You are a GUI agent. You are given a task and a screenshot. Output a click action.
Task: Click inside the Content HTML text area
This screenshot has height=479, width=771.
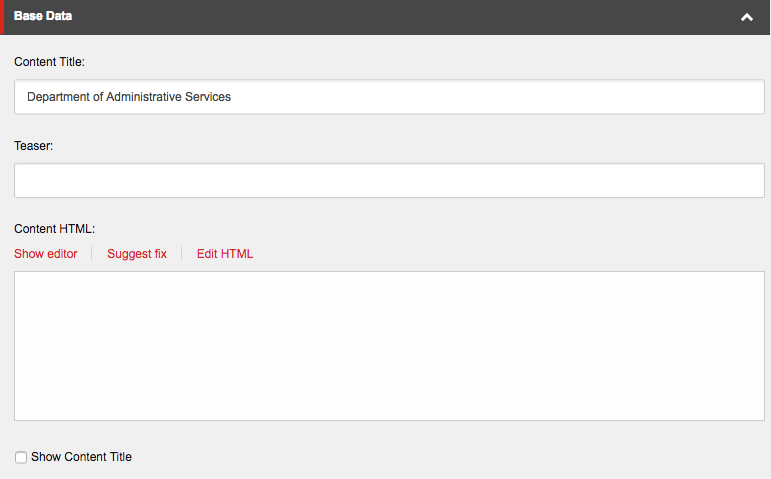389,345
